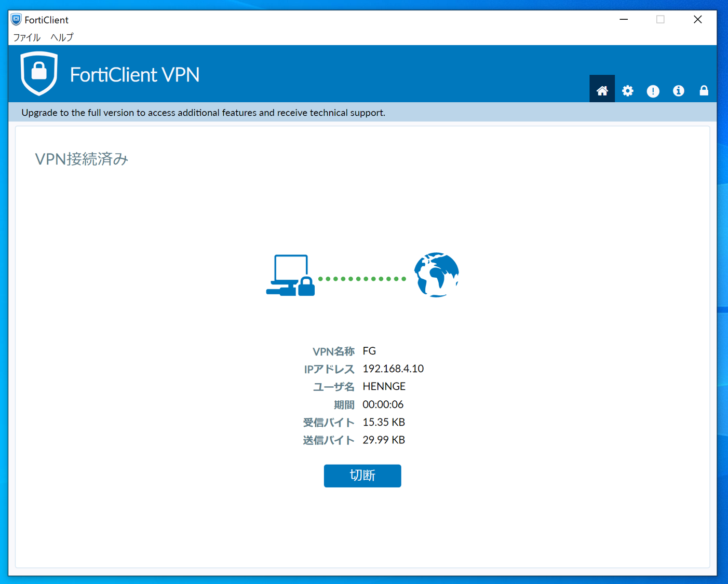Open notifications via the exclamation icon
Screen dimensions: 728x584
click(x=653, y=91)
